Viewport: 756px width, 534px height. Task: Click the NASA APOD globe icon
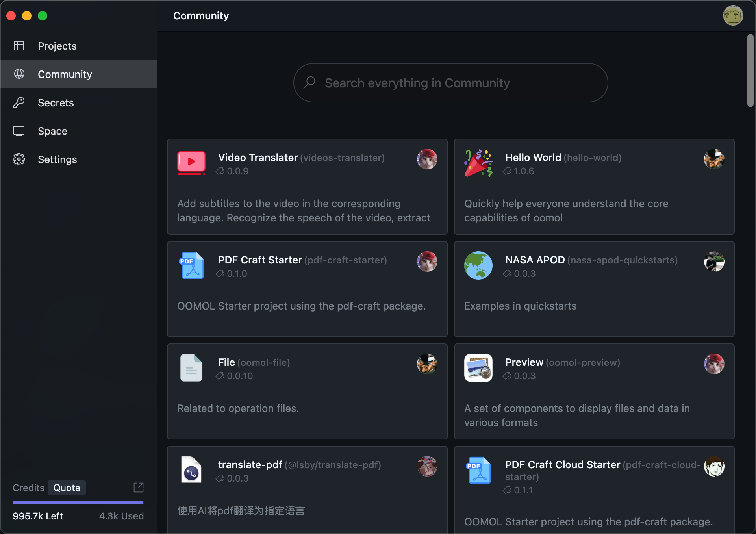[x=478, y=265]
